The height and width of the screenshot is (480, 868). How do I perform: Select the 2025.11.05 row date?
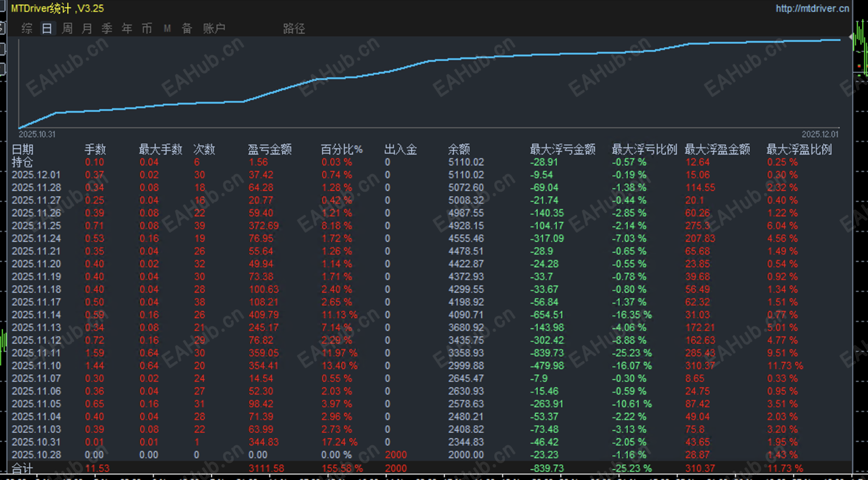tap(36, 404)
